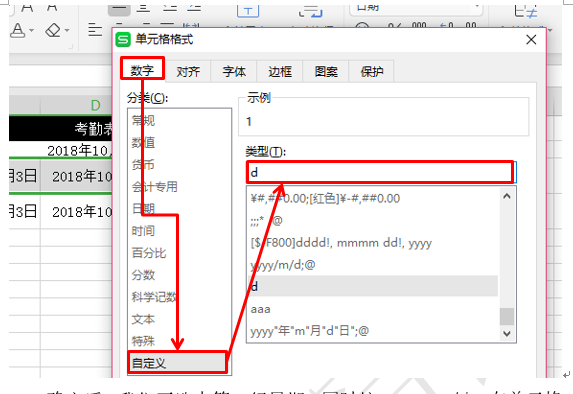This screenshot has width=573, height=394.
Task: Open the 图案 tab
Action: point(326,71)
